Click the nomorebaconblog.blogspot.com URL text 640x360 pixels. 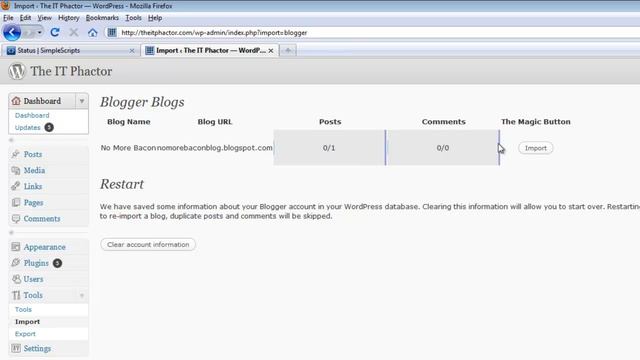pyautogui.click(x=215, y=148)
